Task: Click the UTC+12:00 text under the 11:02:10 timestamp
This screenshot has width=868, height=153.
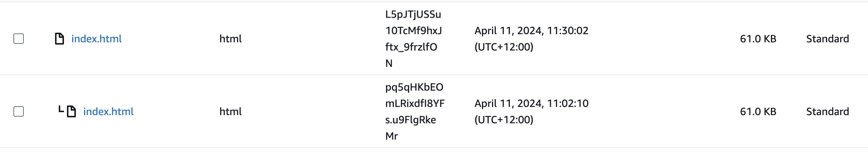Action: point(504,120)
